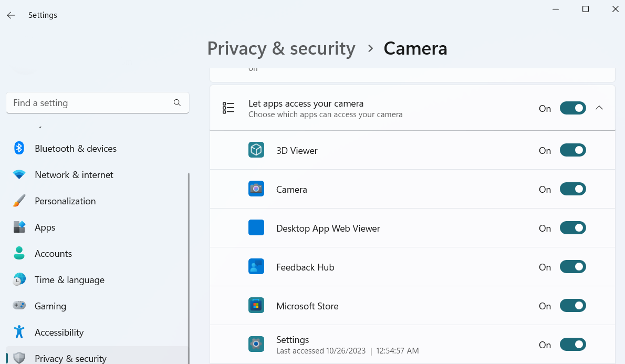Click the search magnifier icon

(x=177, y=103)
